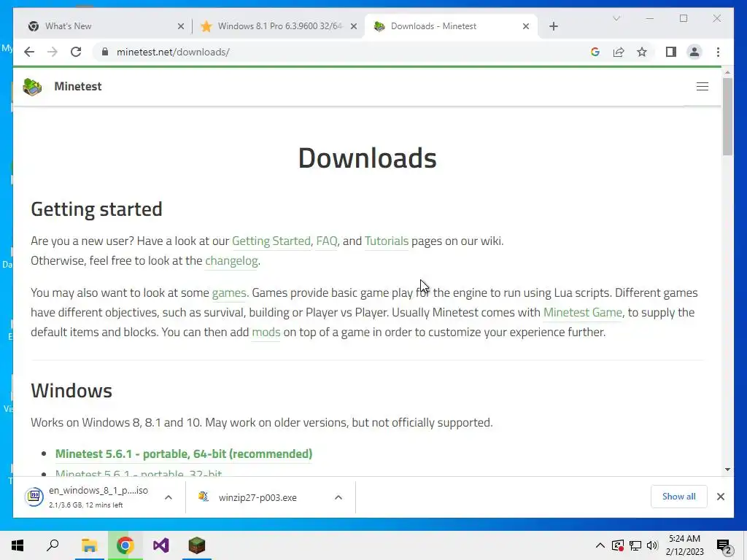Open the FAQ link
The width and height of the screenshot is (747, 560).
tap(326, 241)
